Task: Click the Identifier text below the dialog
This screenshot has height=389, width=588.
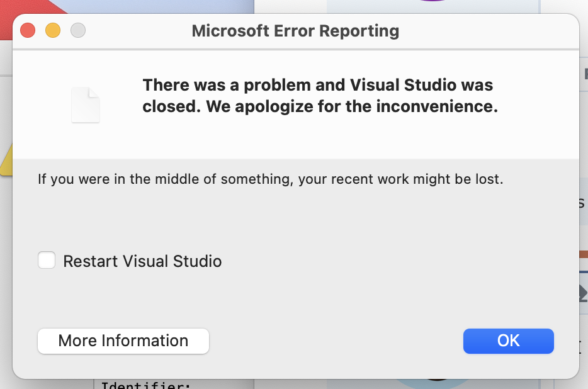Action: 146,385
